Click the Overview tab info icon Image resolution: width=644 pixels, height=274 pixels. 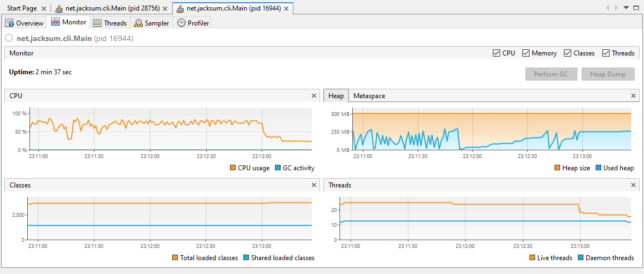pyautogui.click(x=9, y=23)
